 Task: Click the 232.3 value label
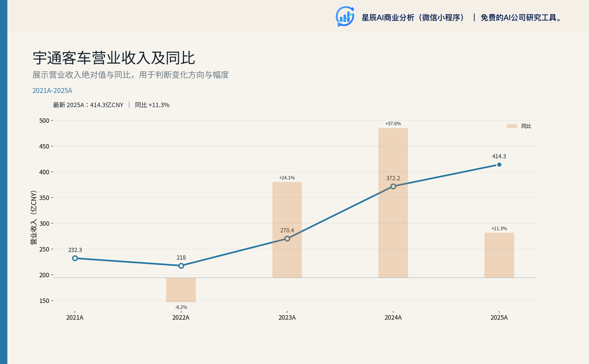[75, 250]
